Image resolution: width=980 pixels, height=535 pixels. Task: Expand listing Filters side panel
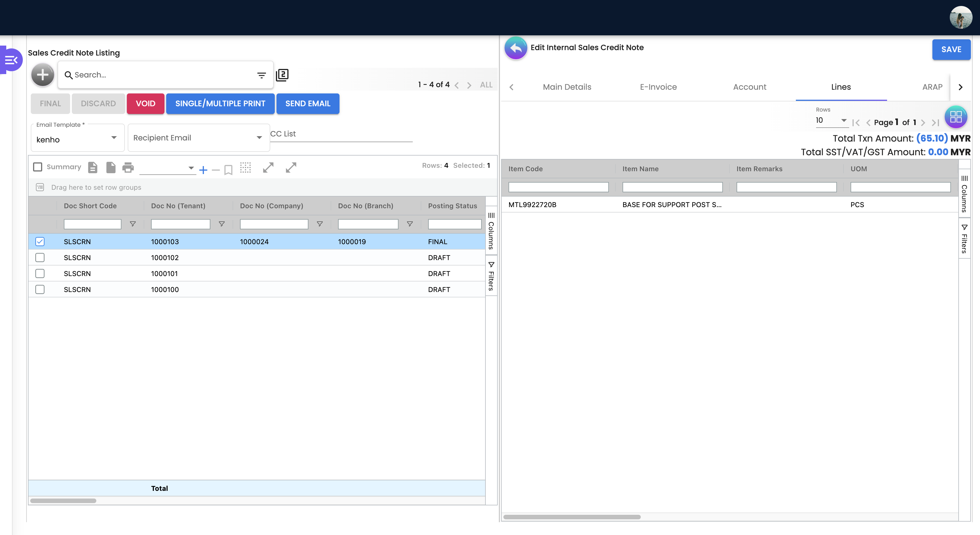click(491, 276)
